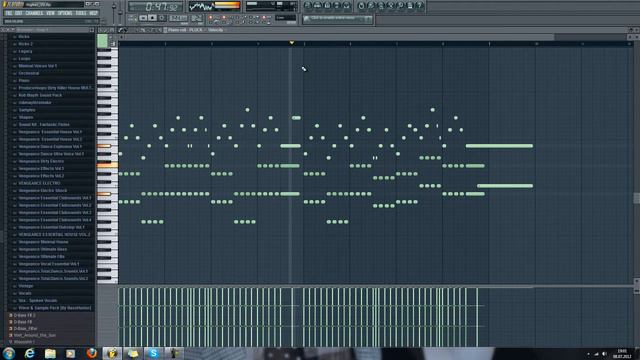
Task: Start playback with the play button
Action: [x=143, y=18]
